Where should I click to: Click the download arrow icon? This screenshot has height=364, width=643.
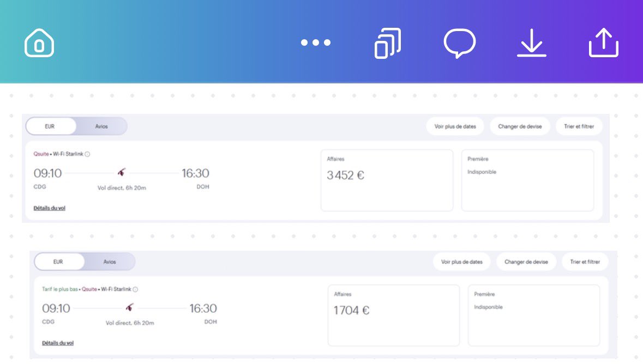pos(531,43)
